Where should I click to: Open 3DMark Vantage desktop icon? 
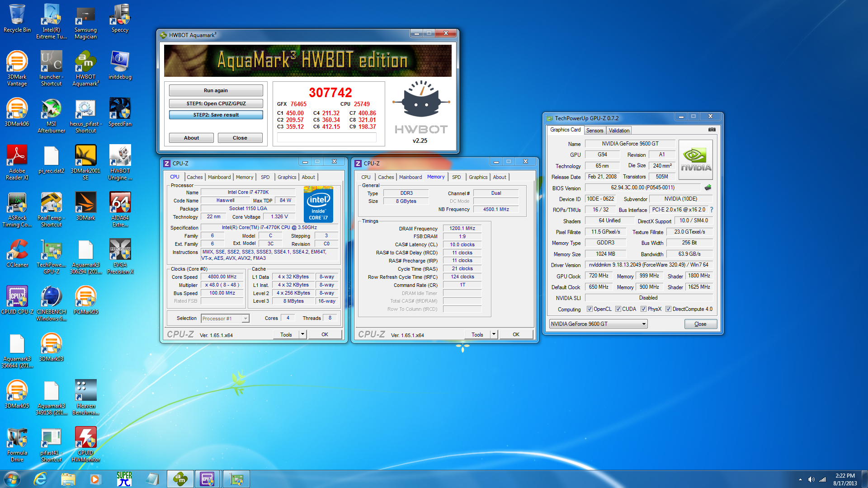pos(17,68)
